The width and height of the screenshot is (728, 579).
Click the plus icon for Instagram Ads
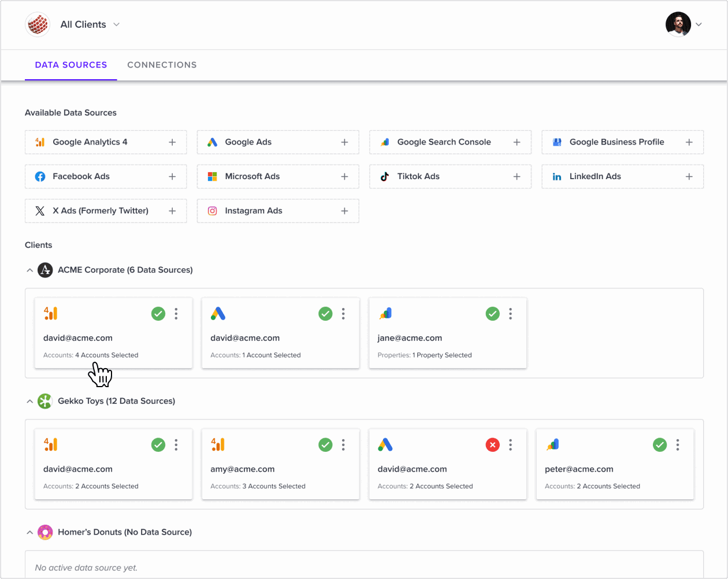click(x=344, y=211)
